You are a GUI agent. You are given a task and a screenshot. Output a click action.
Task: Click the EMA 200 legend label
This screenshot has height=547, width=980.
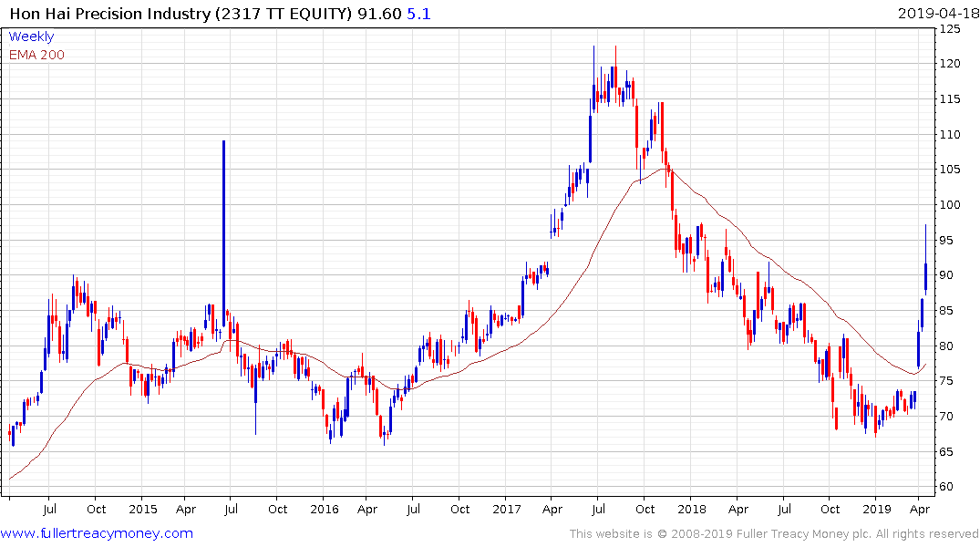click(36, 55)
